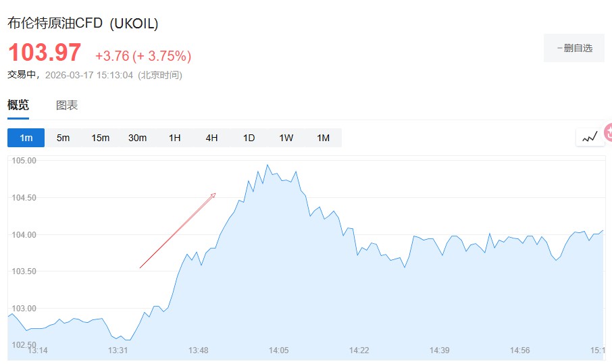Switch to the 图表 chart tab

67,105
